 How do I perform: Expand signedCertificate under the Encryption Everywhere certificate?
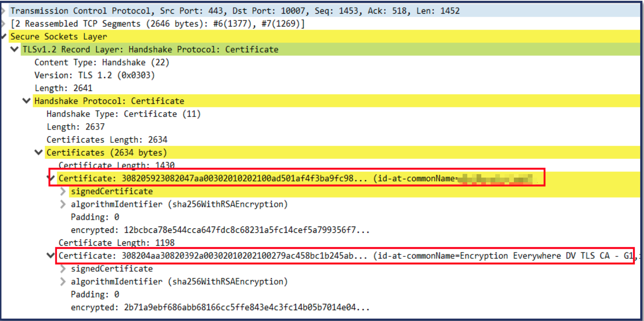click(63, 269)
